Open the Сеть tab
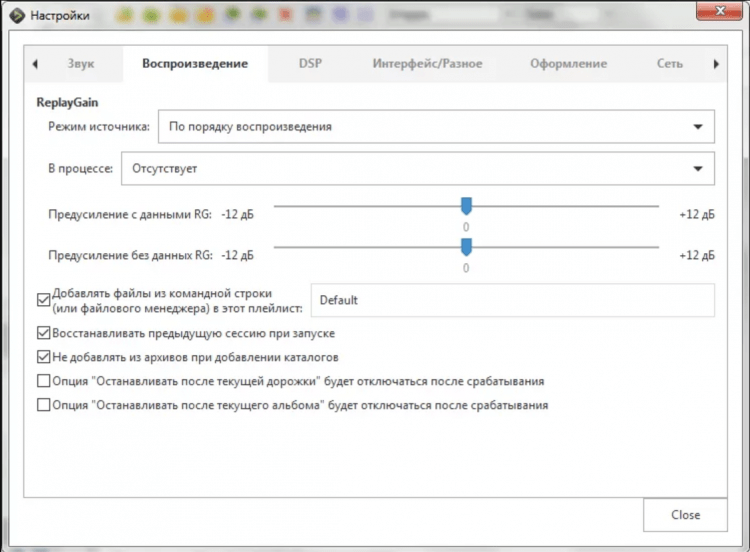This screenshot has height=552, width=750. (669, 64)
